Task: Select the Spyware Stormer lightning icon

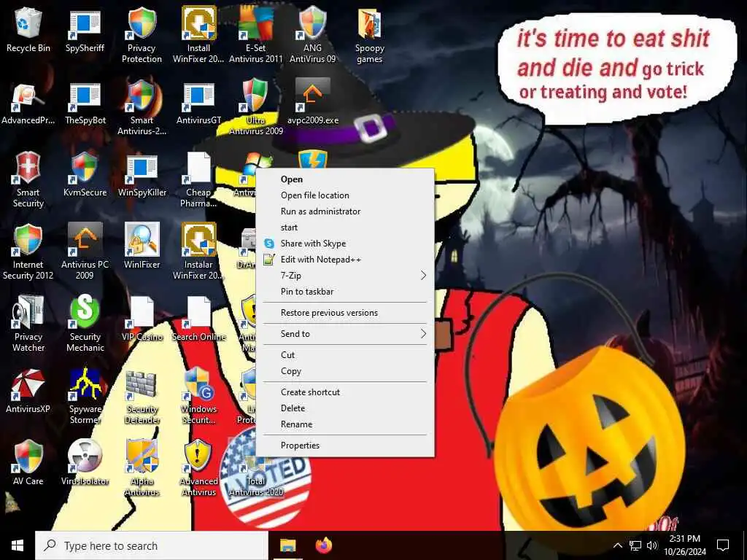Action: click(85, 384)
